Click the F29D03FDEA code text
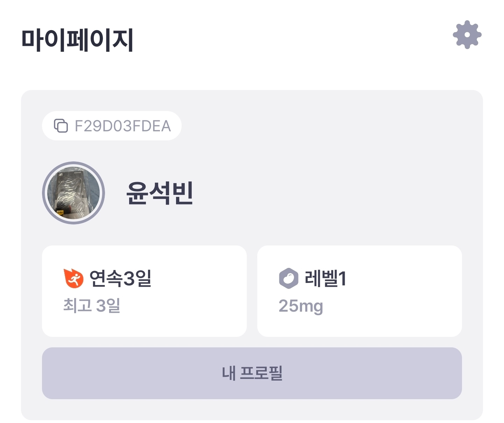504x423 pixels. click(x=122, y=126)
